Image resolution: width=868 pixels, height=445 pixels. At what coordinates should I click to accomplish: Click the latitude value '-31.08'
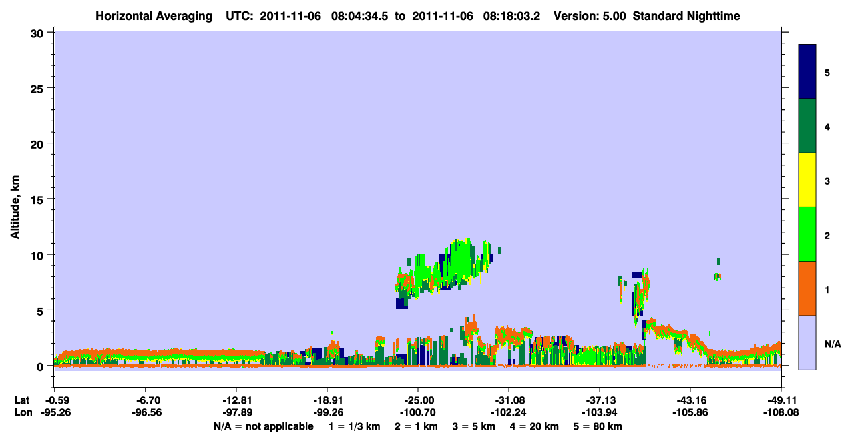509,400
